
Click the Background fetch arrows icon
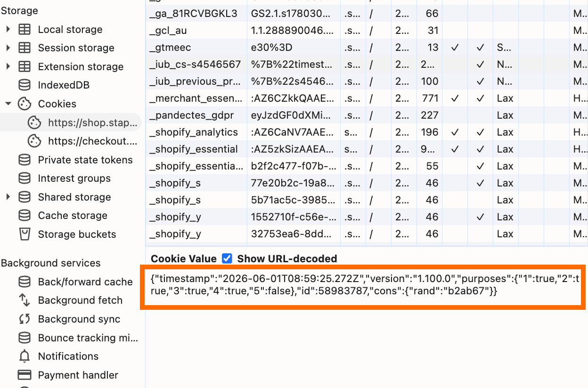[24, 300]
